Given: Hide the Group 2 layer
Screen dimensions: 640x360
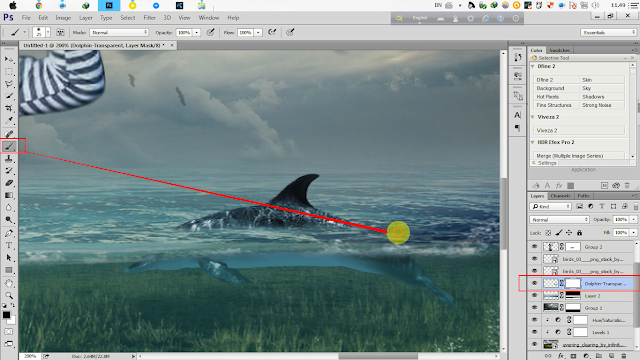Looking at the screenshot, I should (x=534, y=247).
